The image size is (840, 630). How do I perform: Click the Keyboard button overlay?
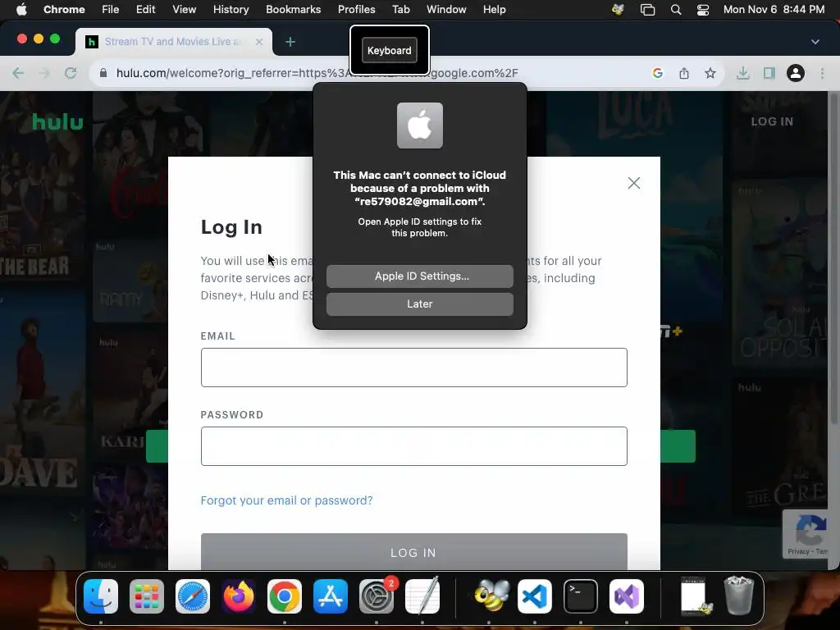pyautogui.click(x=390, y=50)
